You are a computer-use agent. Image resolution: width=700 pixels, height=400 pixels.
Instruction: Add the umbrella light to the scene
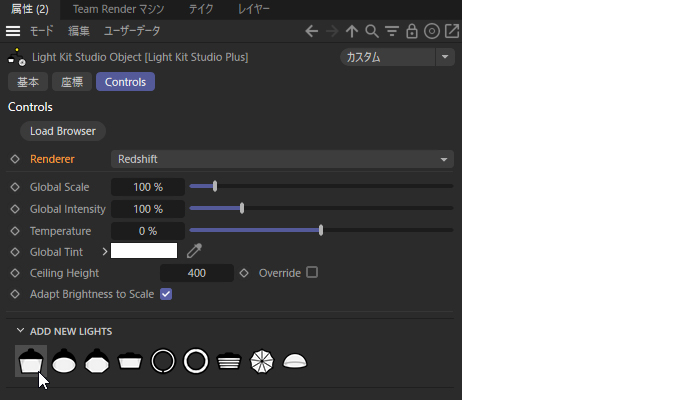tap(261, 361)
